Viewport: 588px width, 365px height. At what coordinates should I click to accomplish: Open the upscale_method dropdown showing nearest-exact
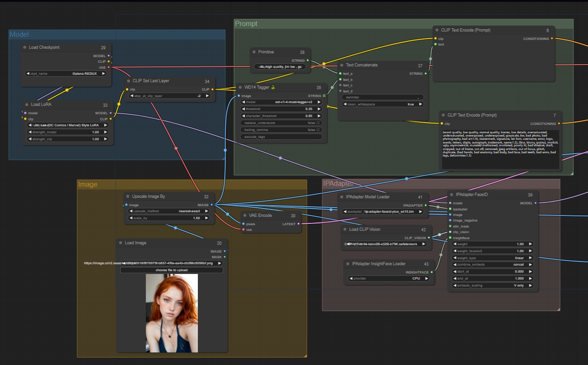coord(169,211)
